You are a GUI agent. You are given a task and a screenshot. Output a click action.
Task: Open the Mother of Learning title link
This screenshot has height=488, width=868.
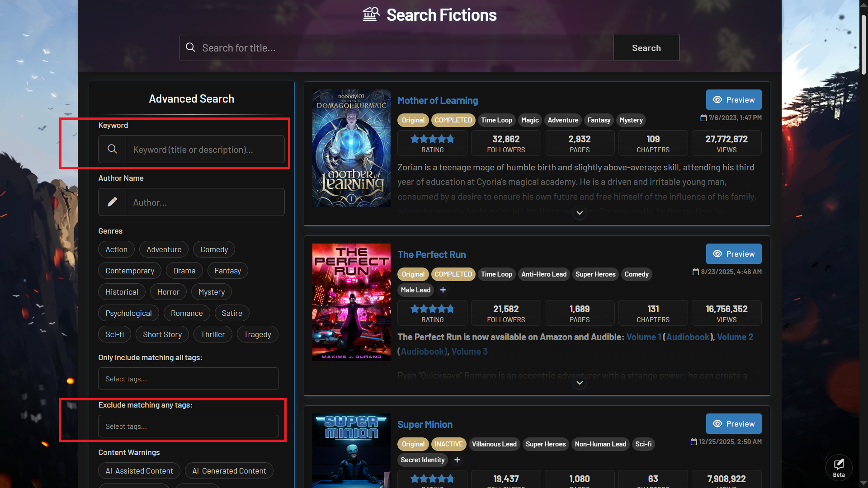[x=438, y=100]
